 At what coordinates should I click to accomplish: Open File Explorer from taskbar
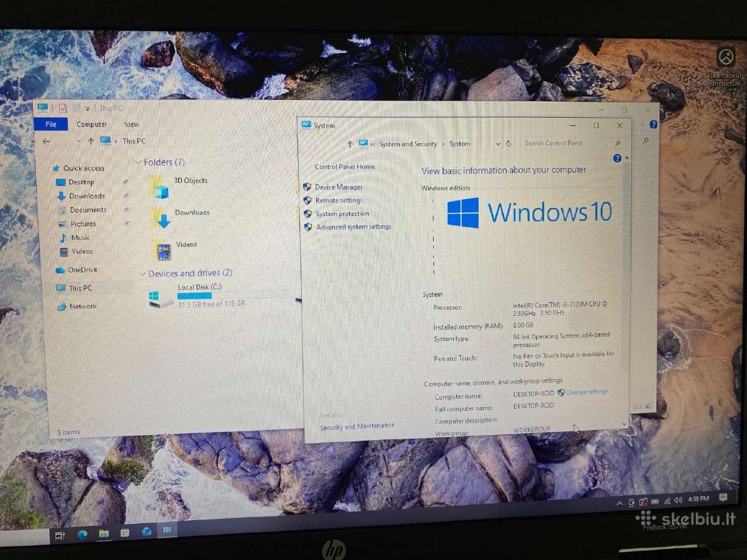[103, 534]
